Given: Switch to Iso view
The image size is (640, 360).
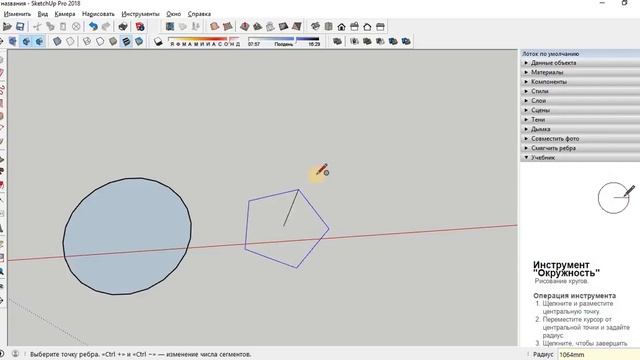Looking at the screenshot, I should 315,27.
